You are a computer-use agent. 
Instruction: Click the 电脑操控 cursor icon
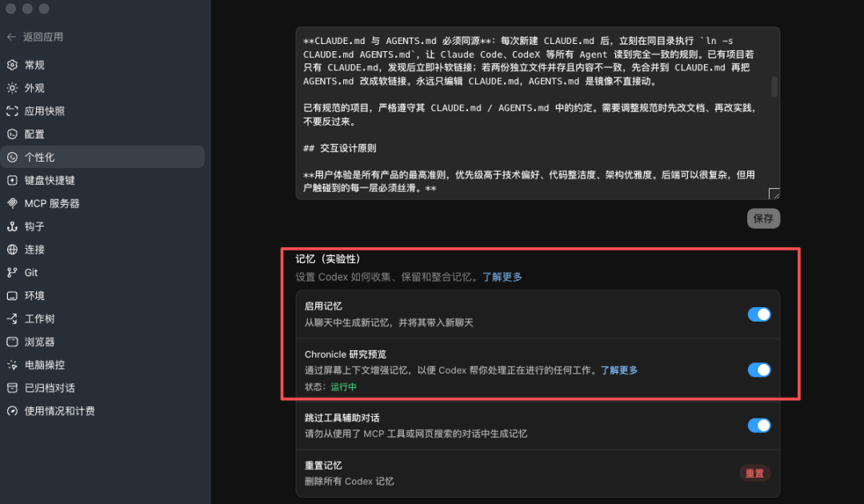tap(12, 365)
